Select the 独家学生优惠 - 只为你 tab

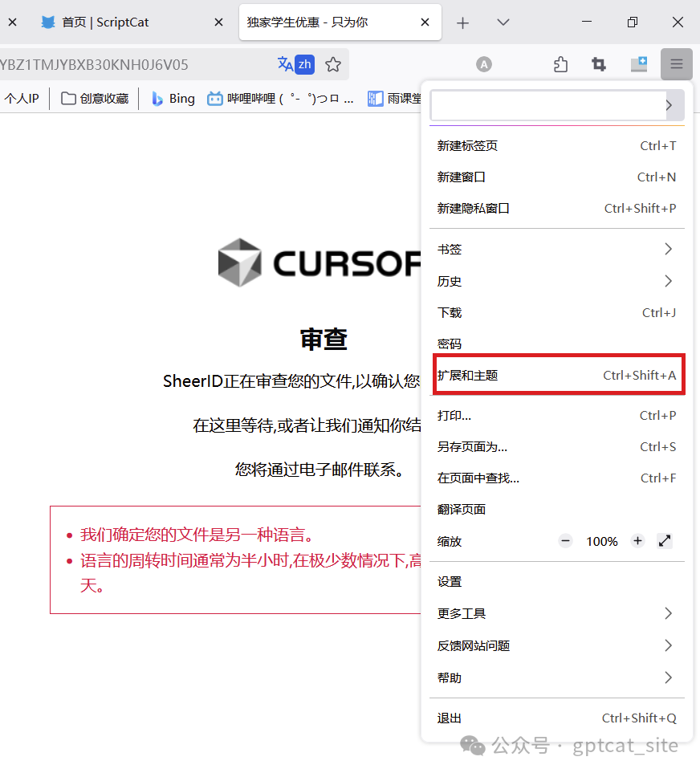[x=340, y=22]
